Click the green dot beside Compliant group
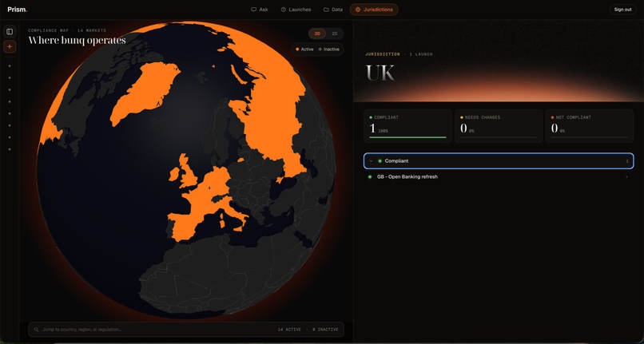This screenshot has height=344, width=644. 380,161
